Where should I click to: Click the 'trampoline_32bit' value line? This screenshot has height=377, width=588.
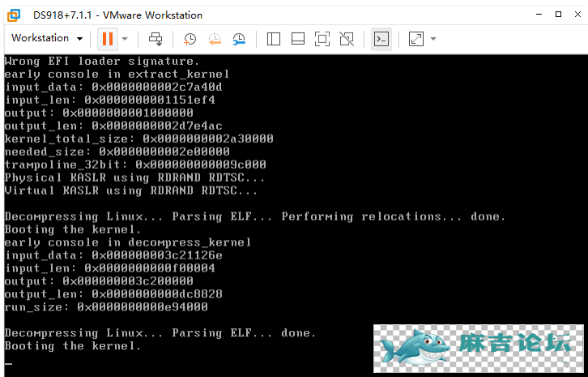point(135,165)
